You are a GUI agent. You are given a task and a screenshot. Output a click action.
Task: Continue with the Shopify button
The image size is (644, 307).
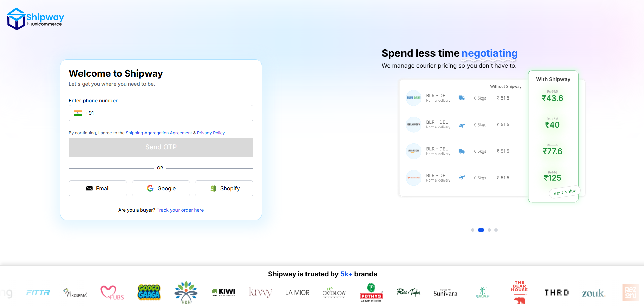[224, 188]
